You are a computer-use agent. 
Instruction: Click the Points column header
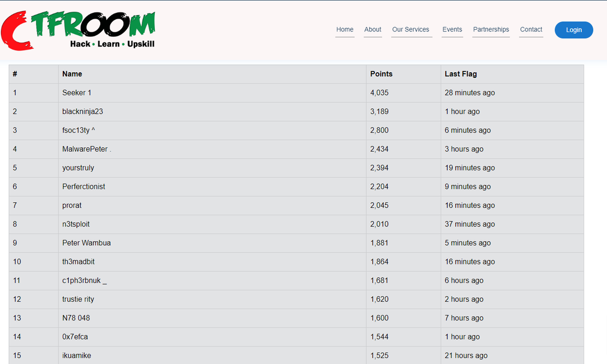403,74
